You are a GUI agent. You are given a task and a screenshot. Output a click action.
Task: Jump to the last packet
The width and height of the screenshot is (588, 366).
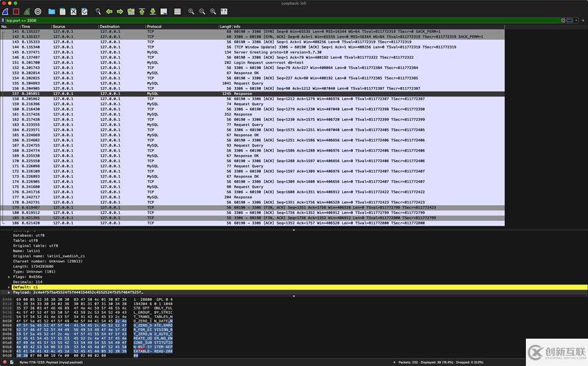[153, 12]
